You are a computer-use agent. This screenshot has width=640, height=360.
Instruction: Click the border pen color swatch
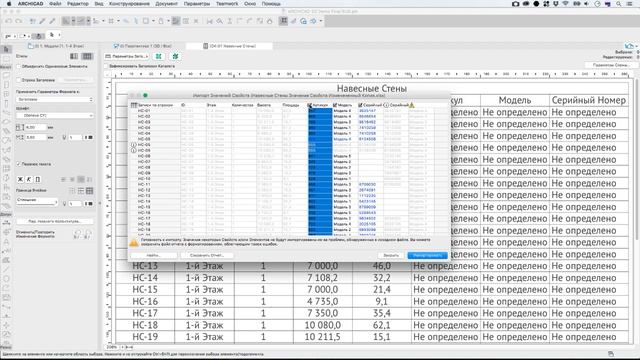(89, 203)
